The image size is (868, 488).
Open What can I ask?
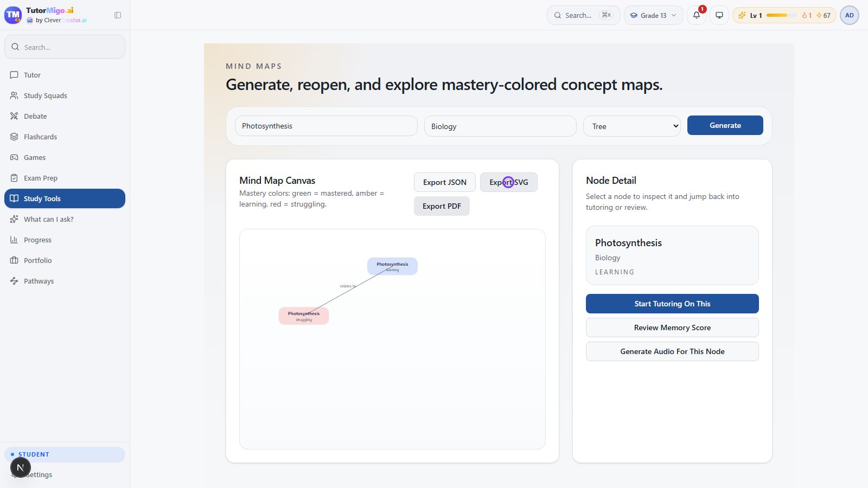(65, 219)
